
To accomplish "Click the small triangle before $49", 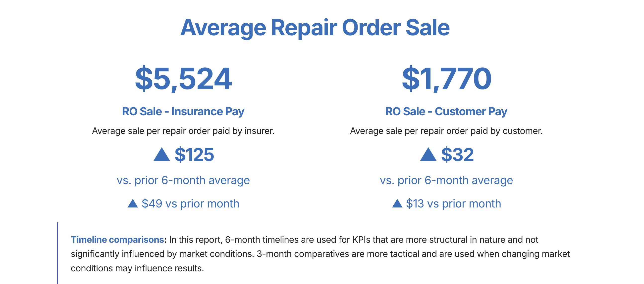I will point(133,204).
